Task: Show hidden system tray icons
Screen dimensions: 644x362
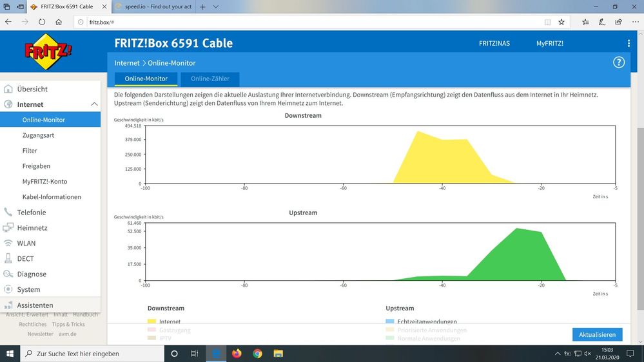Action: 558,354
